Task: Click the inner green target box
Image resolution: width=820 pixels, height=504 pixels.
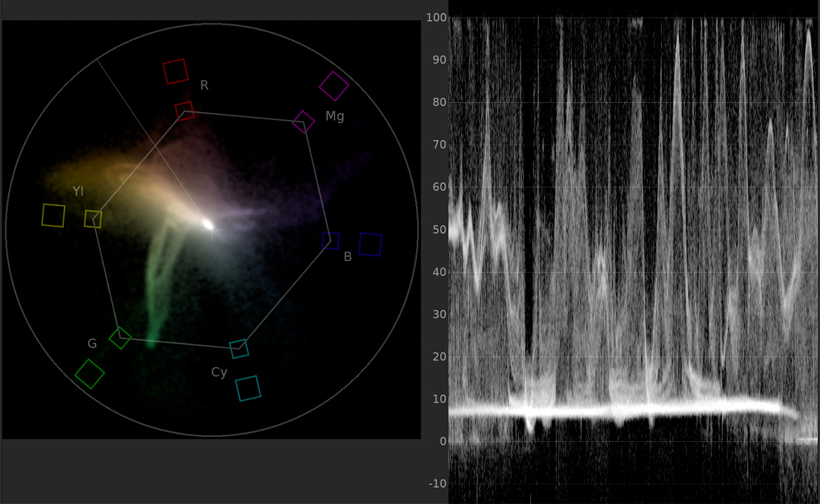Action: [120, 338]
